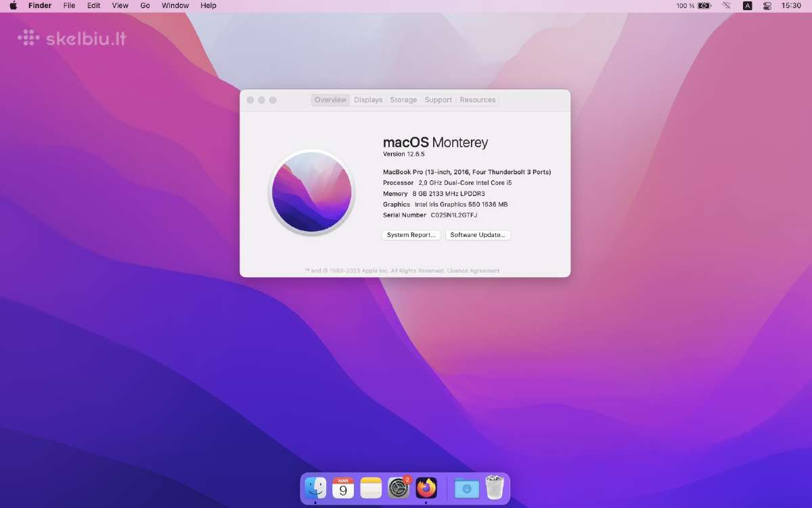Open the Window menu
This screenshot has height=508, width=812.
[175, 5]
